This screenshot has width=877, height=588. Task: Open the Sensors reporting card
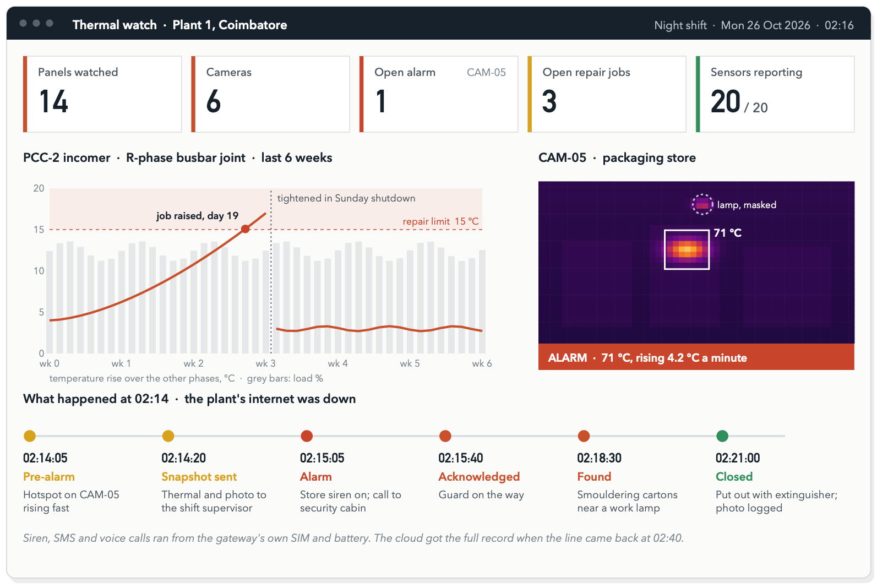775,94
